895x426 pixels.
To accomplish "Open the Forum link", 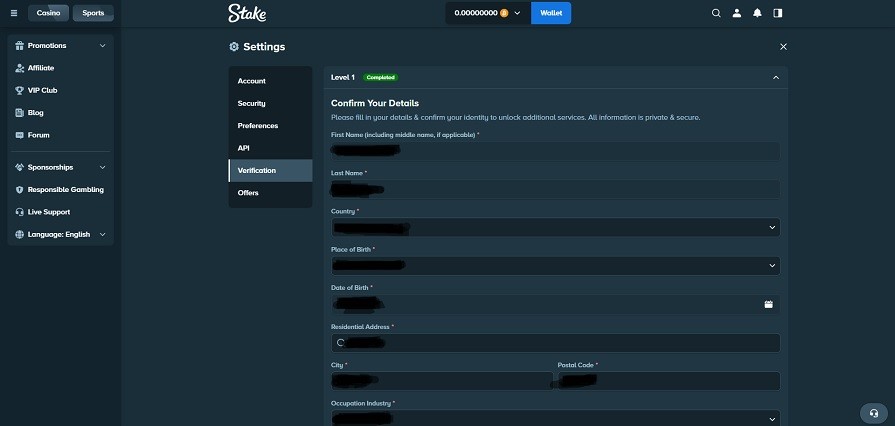I will coord(39,135).
